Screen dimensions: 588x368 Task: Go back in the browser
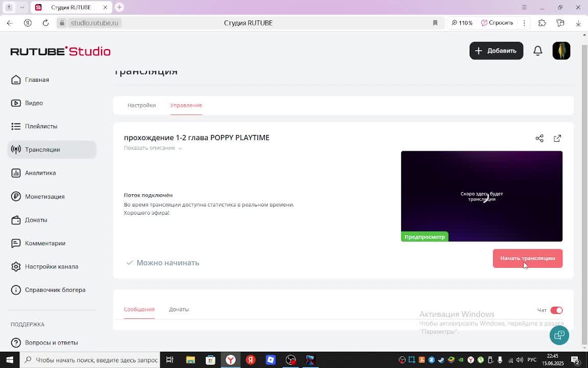[x=10, y=23]
